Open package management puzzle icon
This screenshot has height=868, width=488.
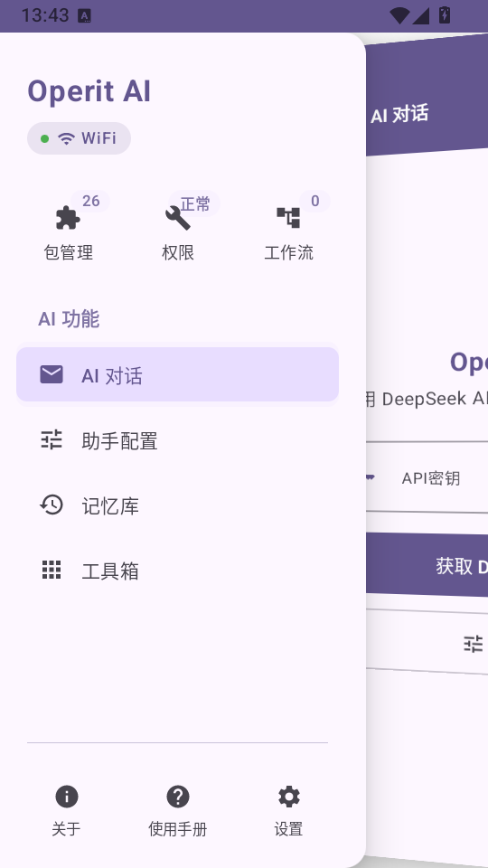coord(68,218)
